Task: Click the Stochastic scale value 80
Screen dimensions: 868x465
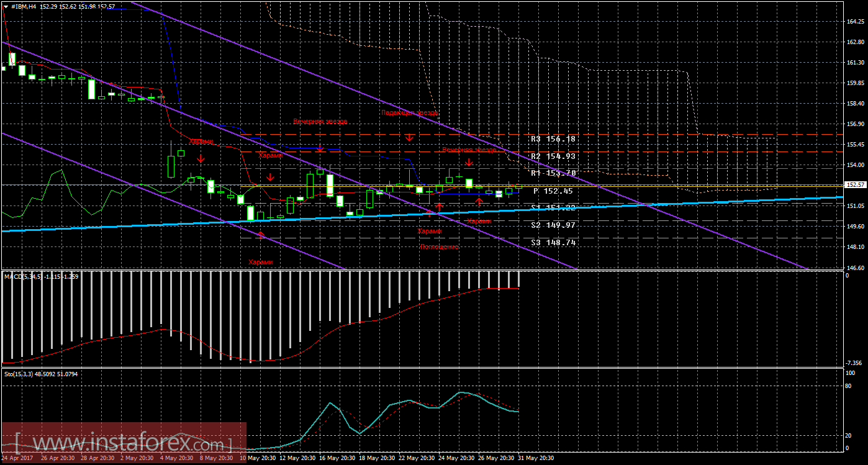Action: pos(847,386)
